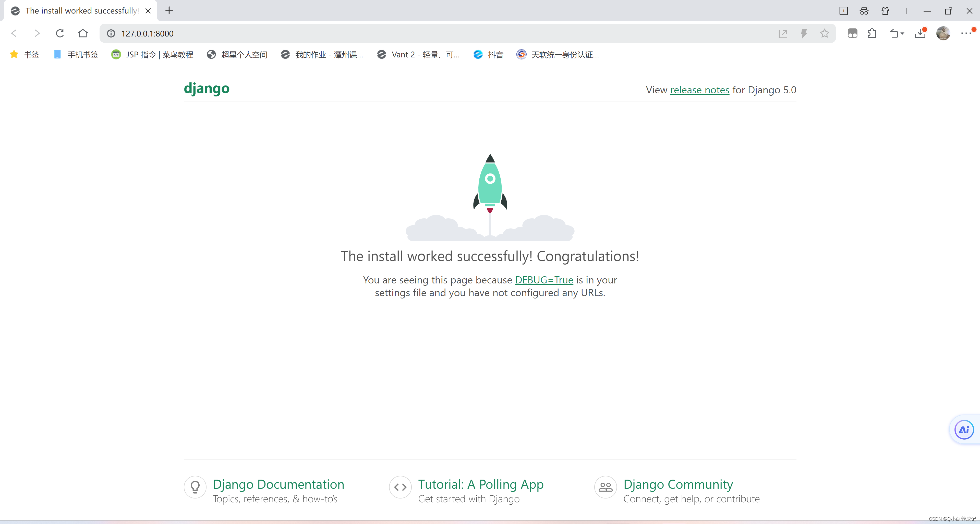980x524 pixels.
Task: Click the share page icon in the address bar
Action: click(x=783, y=33)
